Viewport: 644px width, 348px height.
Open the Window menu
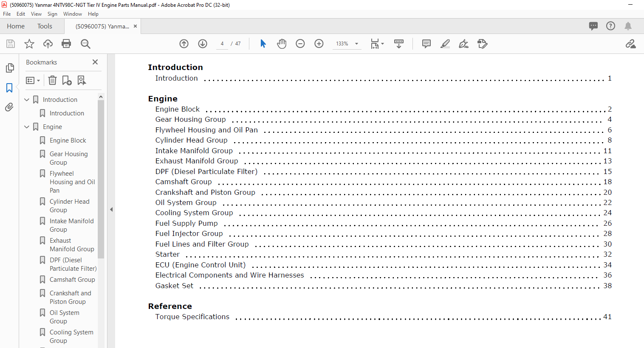(x=73, y=14)
